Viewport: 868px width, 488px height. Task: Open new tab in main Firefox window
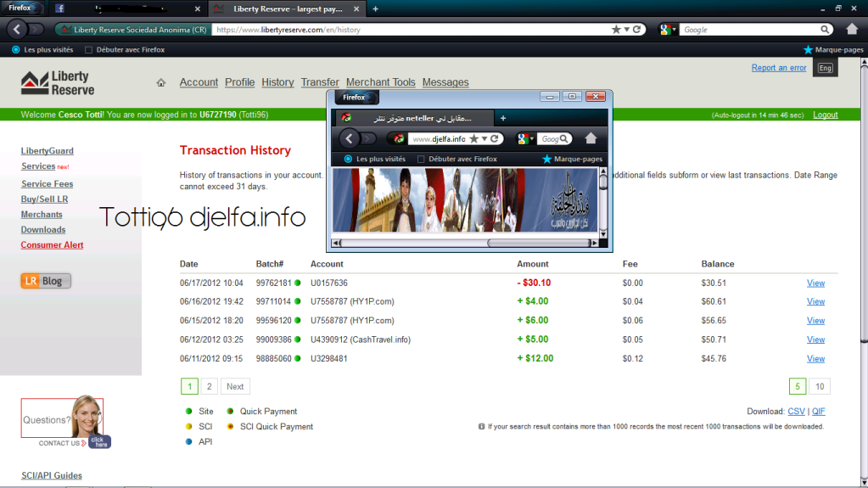pyautogui.click(x=375, y=8)
